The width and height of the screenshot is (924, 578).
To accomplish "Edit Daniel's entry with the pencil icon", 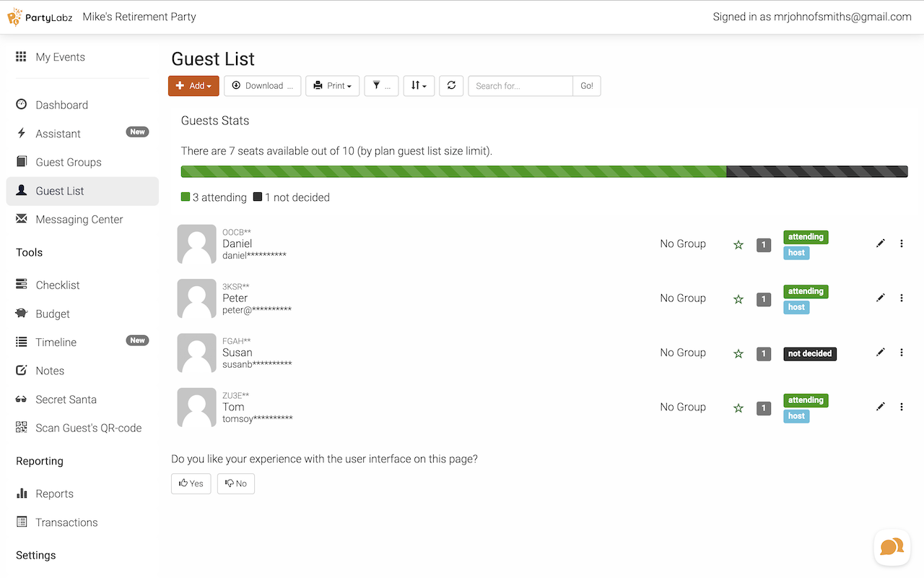I will tap(880, 243).
